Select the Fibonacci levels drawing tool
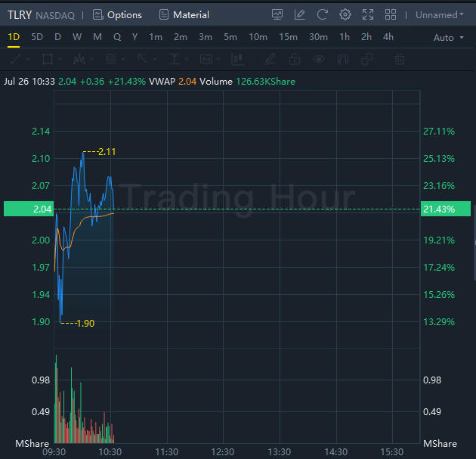Image resolution: width=476 pixels, height=459 pixels. pyautogui.click(x=111, y=59)
